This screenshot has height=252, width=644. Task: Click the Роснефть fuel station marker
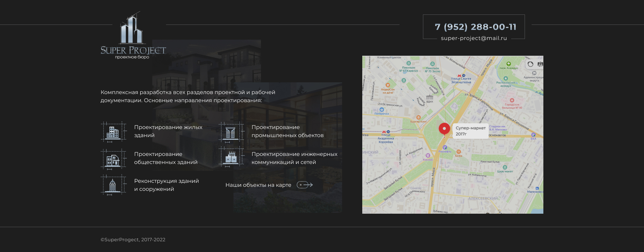[445, 148]
